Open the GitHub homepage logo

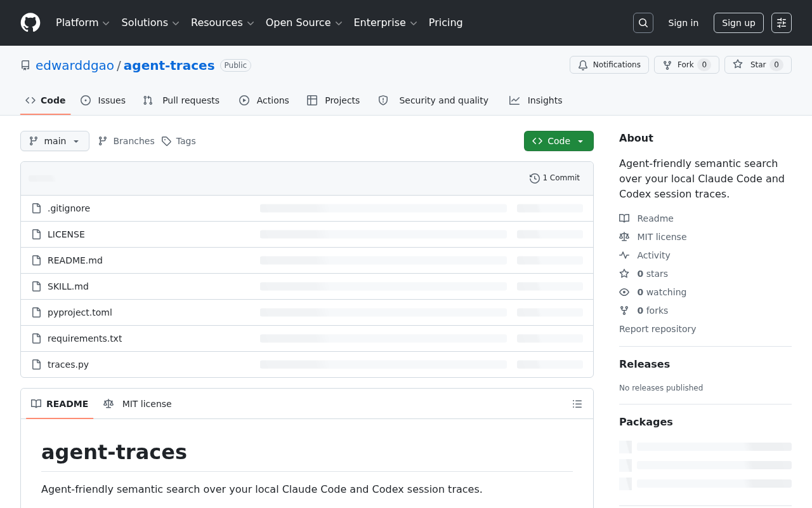(30, 23)
